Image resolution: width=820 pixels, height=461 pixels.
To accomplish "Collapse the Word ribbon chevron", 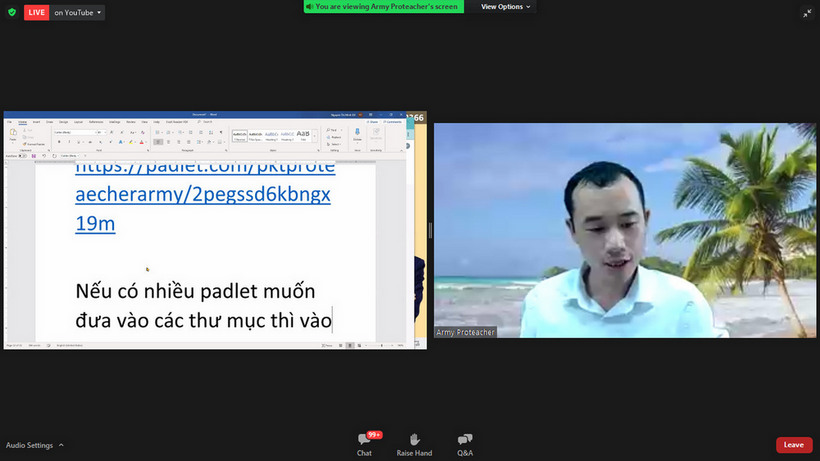I will click(401, 151).
